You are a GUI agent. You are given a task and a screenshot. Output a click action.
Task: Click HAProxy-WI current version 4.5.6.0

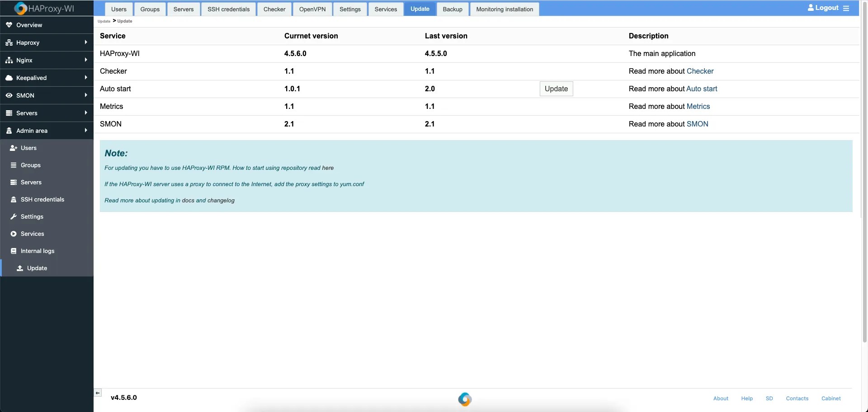point(295,53)
